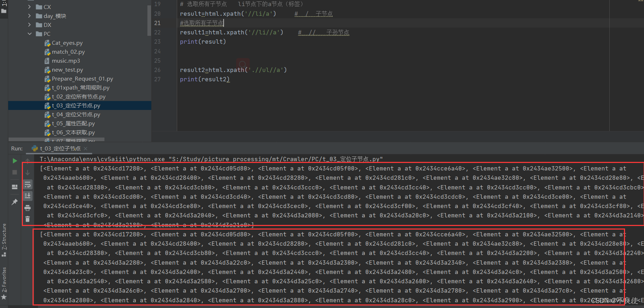
Task: Select music.mp3 in the project tree
Action: click(66, 61)
